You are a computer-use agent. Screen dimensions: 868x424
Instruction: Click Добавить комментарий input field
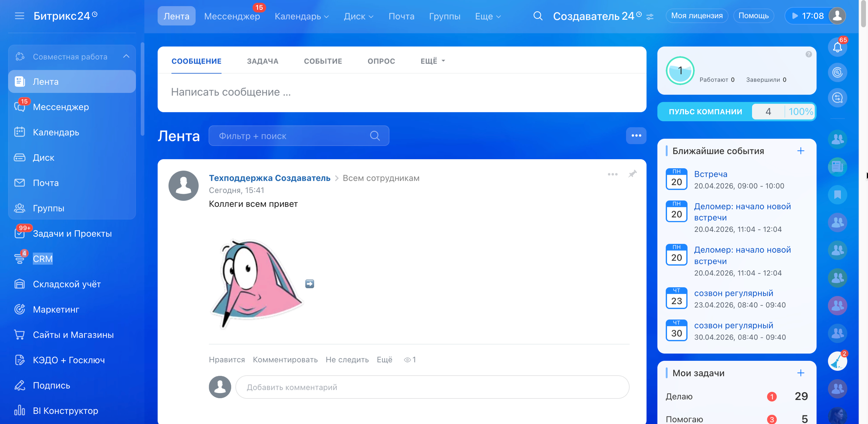pos(432,387)
